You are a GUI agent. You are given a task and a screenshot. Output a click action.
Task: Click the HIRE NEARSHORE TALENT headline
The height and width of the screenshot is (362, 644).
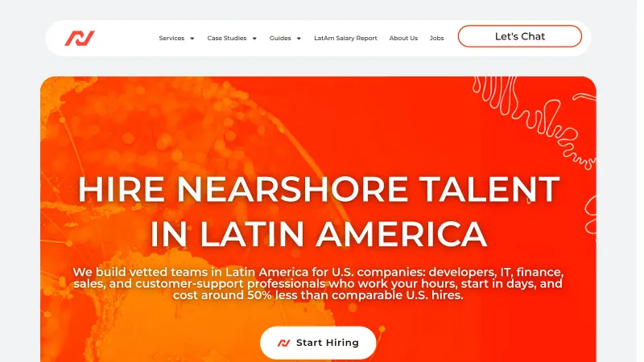pyautogui.click(x=319, y=189)
